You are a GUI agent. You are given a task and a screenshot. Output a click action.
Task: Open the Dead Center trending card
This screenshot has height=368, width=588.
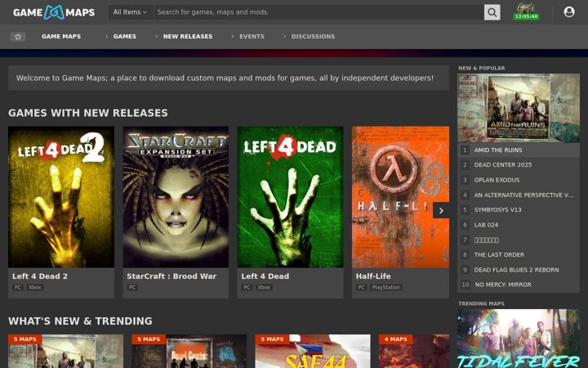[x=189, y=351]
